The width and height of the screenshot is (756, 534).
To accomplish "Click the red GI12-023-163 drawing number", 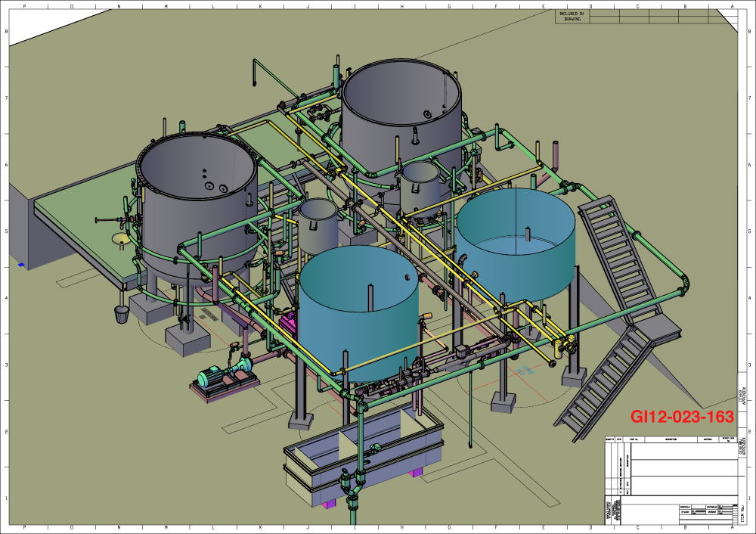I will click(682, 416).
